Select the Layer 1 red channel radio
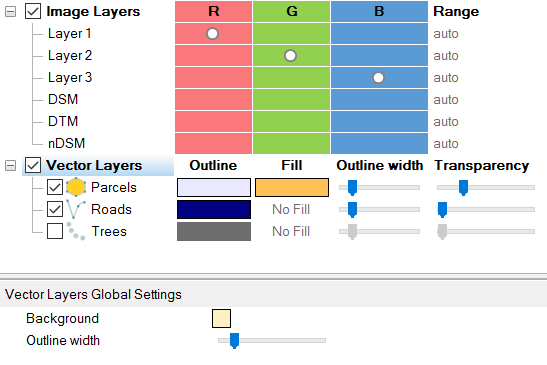This screenshot has width=547, height=365. 212,34
